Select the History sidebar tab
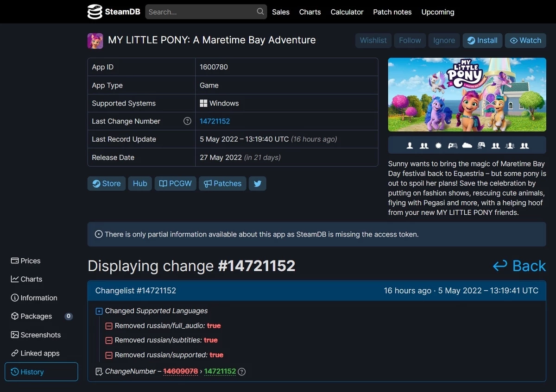This screenshot has height=392, width=556. [41, 372]
